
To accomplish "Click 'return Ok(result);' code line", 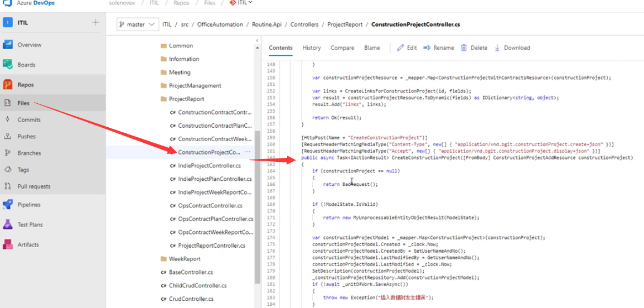I will pos(336,118).
